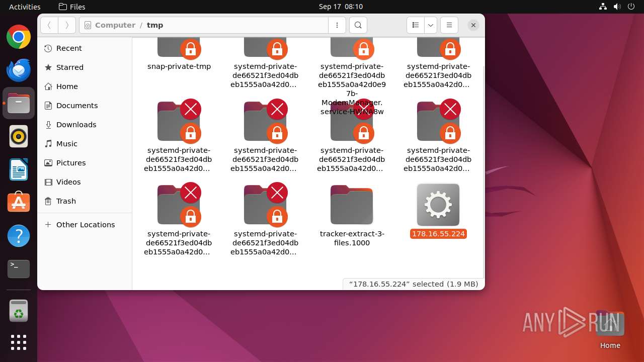Viewport: 644px width, 362px height.
Task: Go to Home in the sidebar
Action: (x=85, y=86)
